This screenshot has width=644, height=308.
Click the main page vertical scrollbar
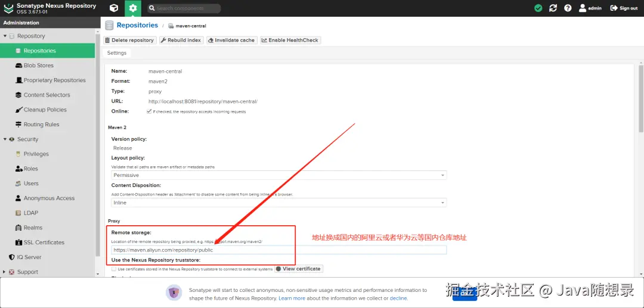[x=641, y=98]
